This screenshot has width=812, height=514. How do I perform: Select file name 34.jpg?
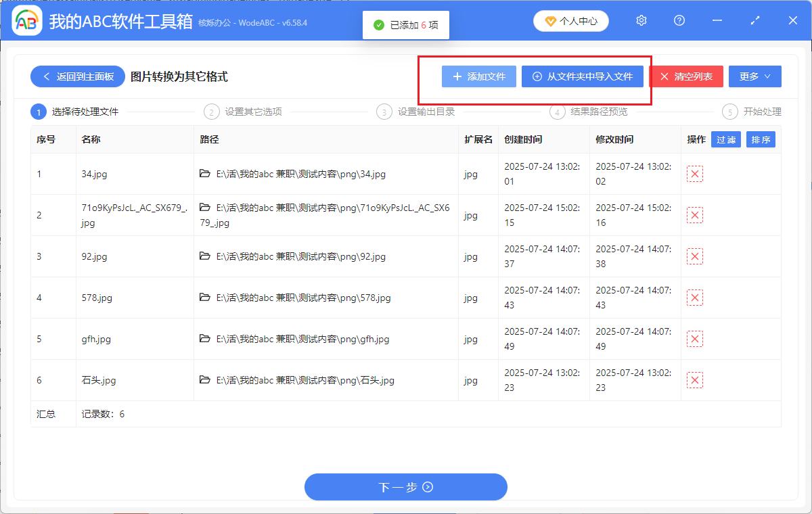(x=94, y=174)
